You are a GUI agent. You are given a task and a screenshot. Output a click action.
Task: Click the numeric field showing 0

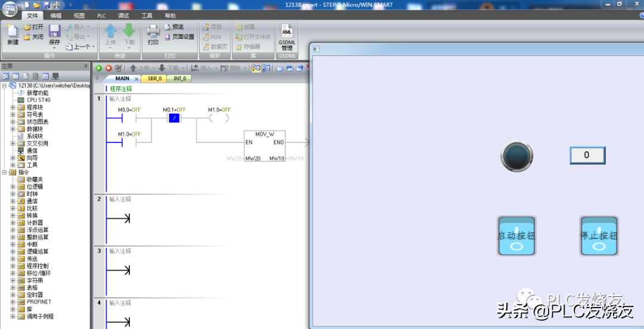[587, 156]
